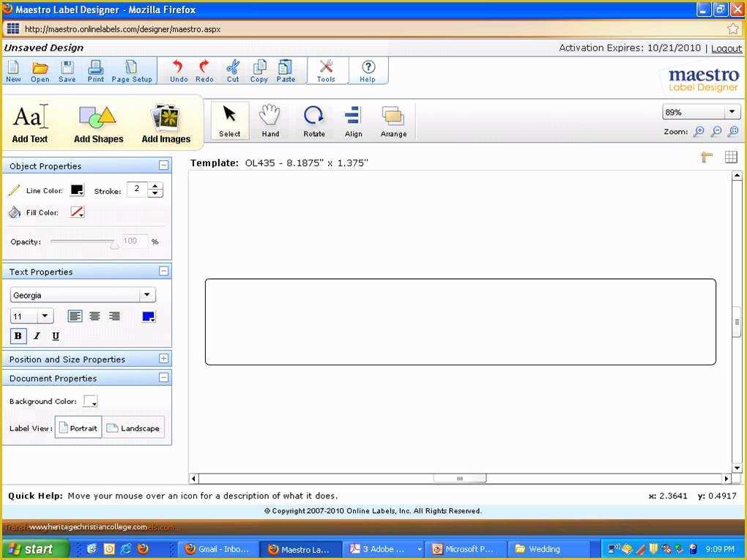Click horizontal scrollbar right arrow
Image resolution: width=747 pixels, height=560 pixels.
tap(726, 479)
